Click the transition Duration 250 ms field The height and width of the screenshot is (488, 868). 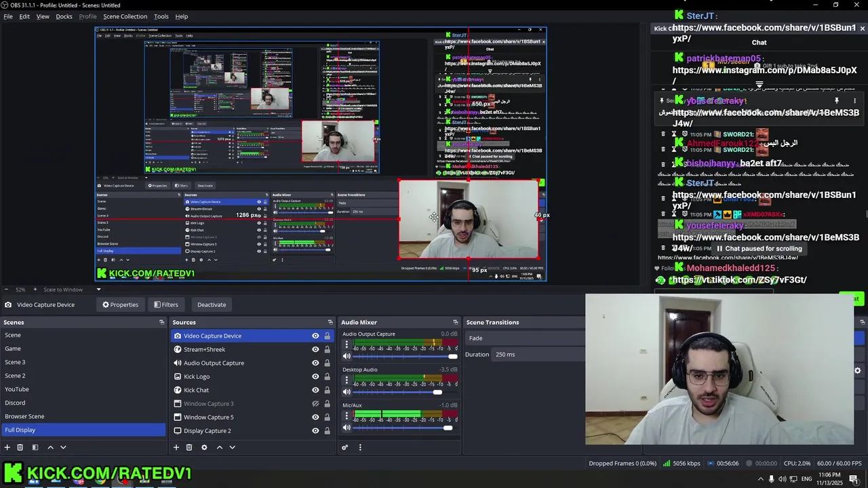[x=538, y=354]
